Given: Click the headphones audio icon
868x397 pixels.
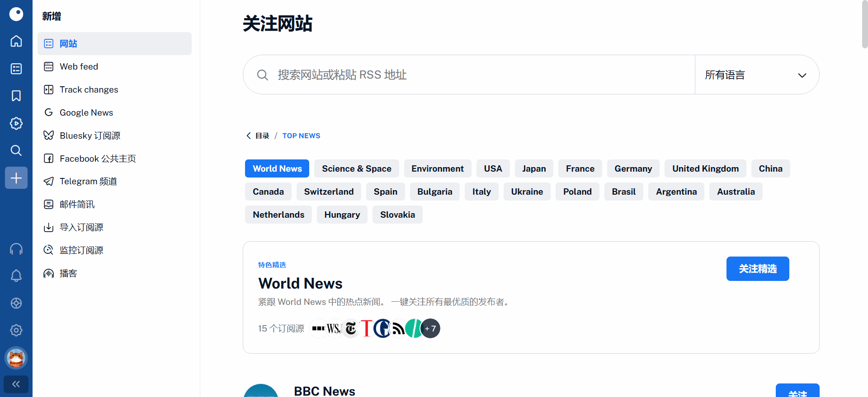Looking at the screenshot, I should point(16,249).
